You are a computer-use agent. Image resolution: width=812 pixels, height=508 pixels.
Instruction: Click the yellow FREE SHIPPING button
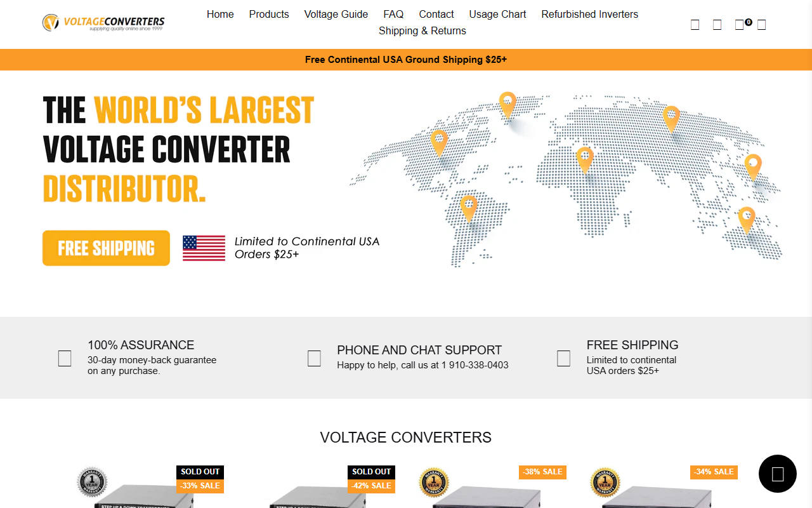tap(106, 248)
